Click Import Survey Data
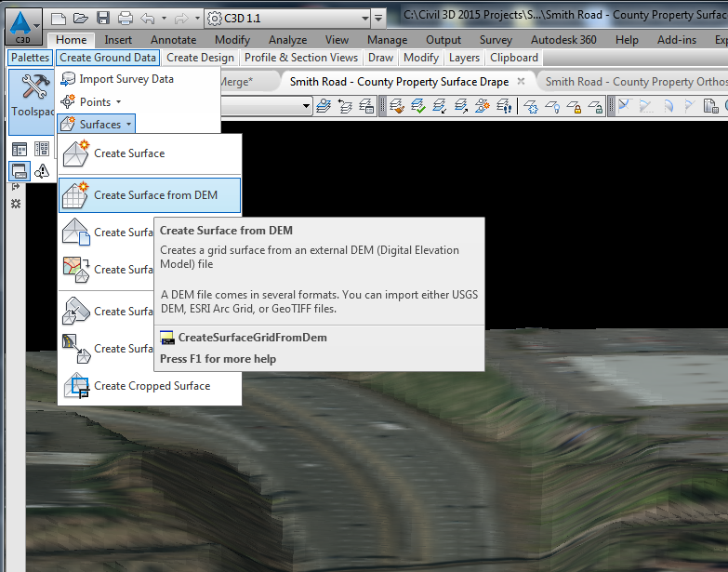Viewport: 728px width, 572px height. tap(116, 79)
